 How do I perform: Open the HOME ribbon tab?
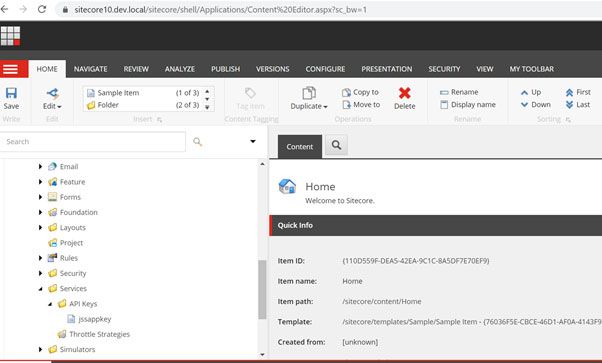pos(47,69)
